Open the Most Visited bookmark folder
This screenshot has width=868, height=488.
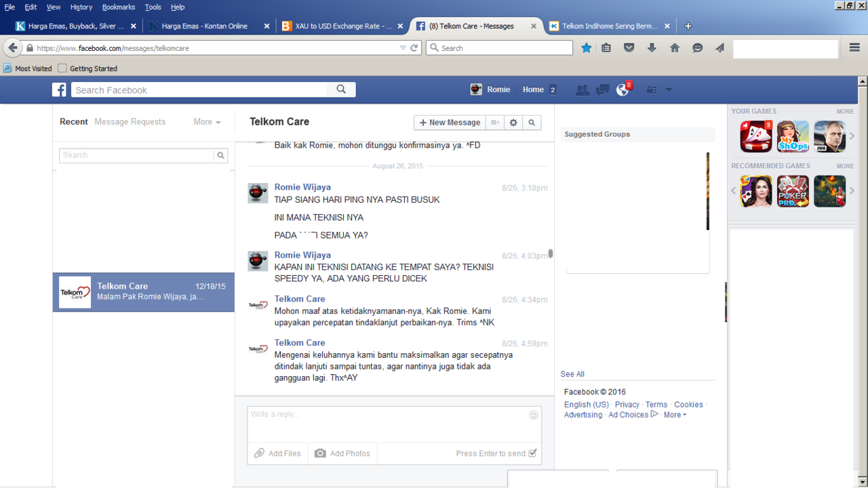pyautogui.click(x=28, y=68)
